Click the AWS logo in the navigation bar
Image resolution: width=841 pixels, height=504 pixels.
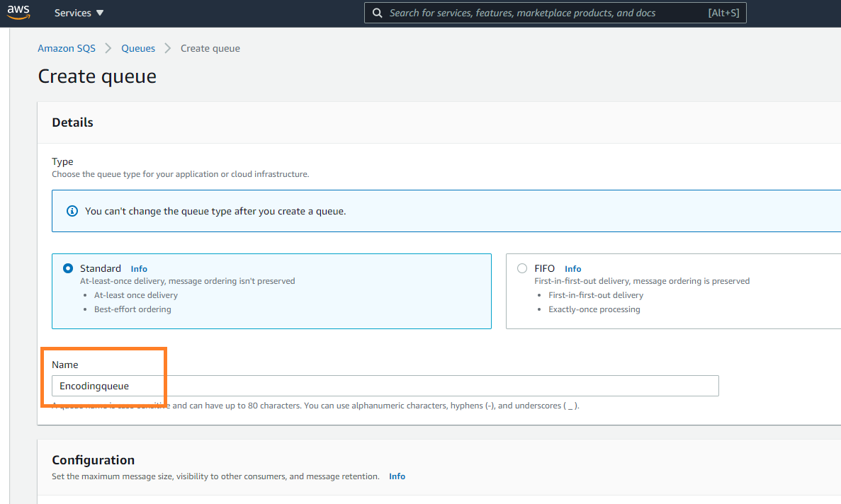pyautogui.click(x=18, y=12)
